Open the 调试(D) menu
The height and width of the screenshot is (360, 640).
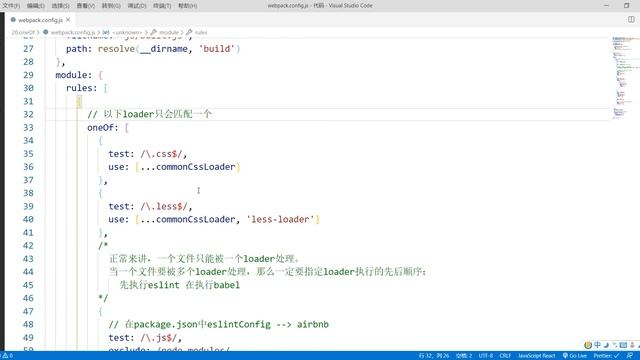[137, 6]
